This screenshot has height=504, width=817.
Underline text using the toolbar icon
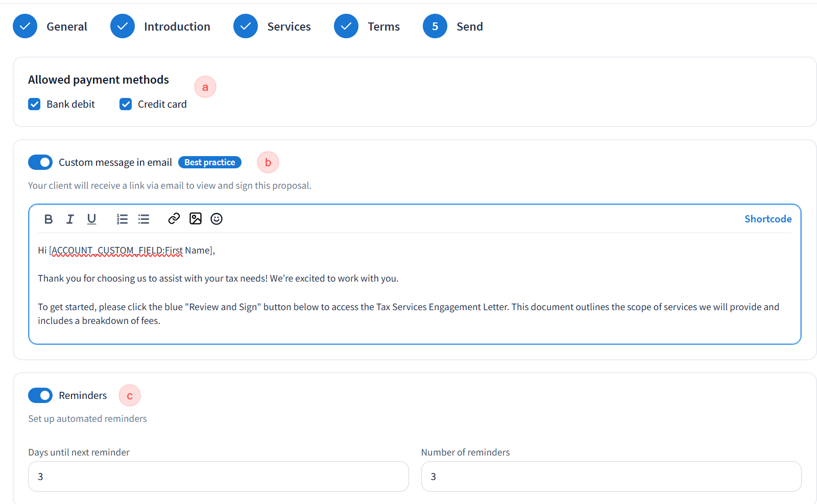click(x=91, y=219)
